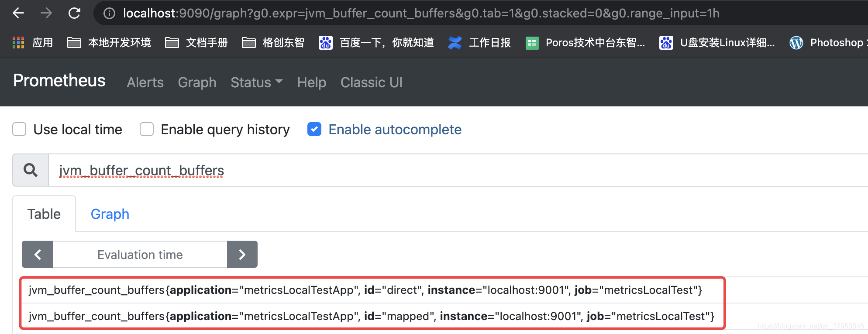Open the Baidu bookmark

376,43
